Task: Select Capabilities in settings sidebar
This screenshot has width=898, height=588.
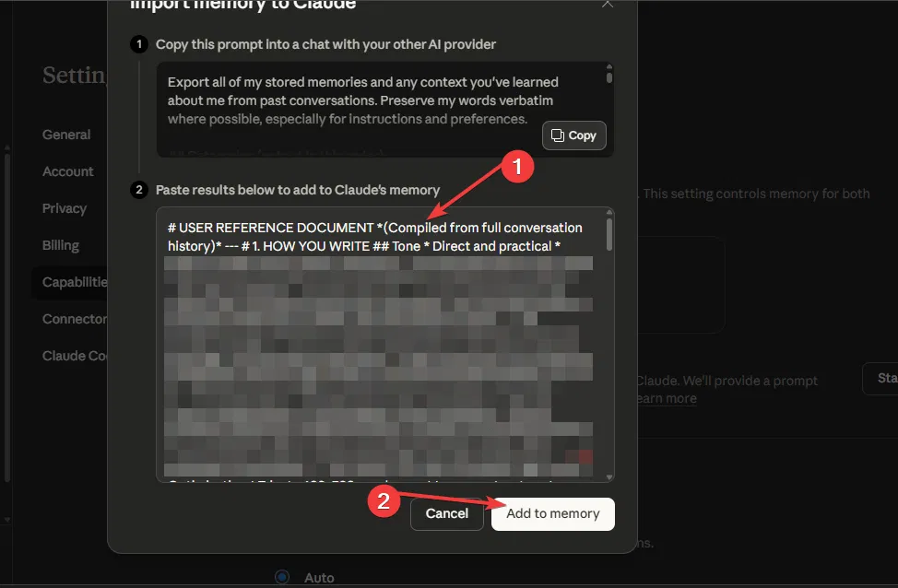Action: (x=75, y=282)
